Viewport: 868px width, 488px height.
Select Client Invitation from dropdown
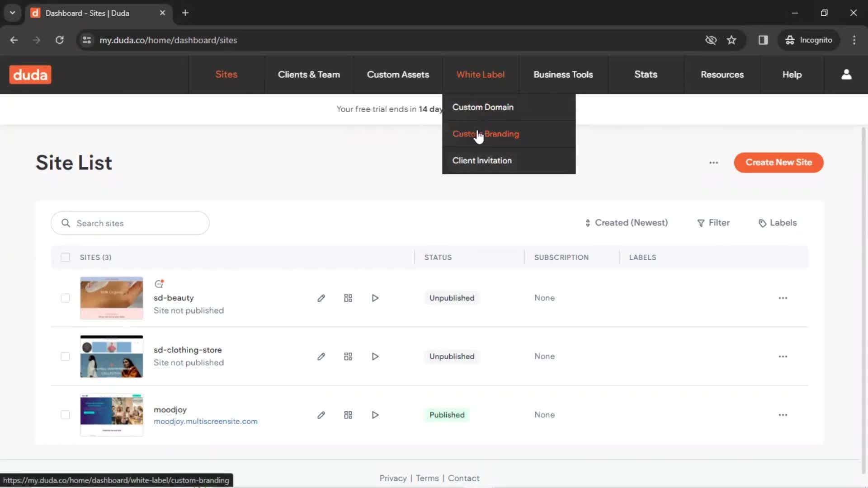coord(509,160)
